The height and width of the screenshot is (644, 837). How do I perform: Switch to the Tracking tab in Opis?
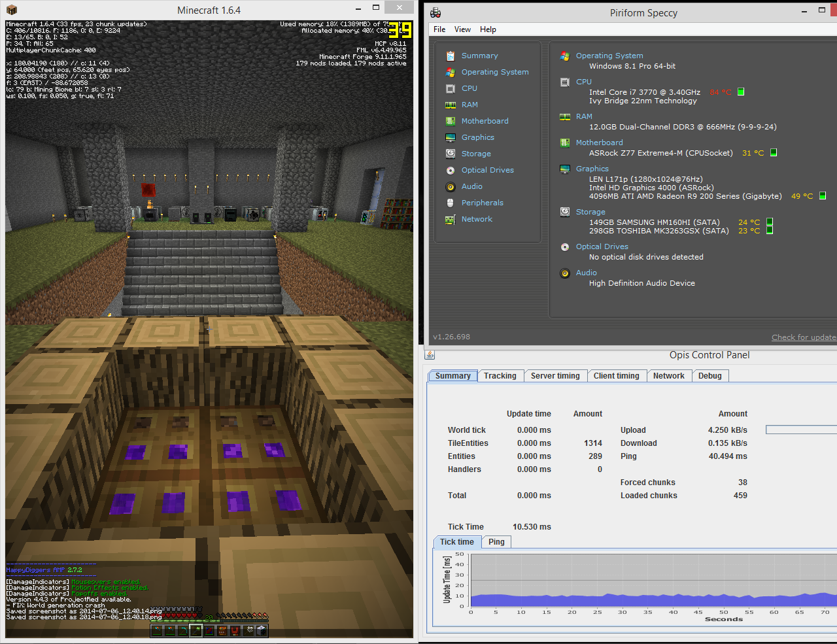point(500,376)
